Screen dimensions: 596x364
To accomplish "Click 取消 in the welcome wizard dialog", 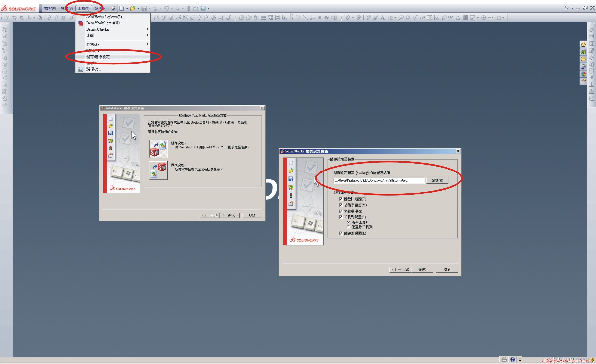I will point(252,215).
